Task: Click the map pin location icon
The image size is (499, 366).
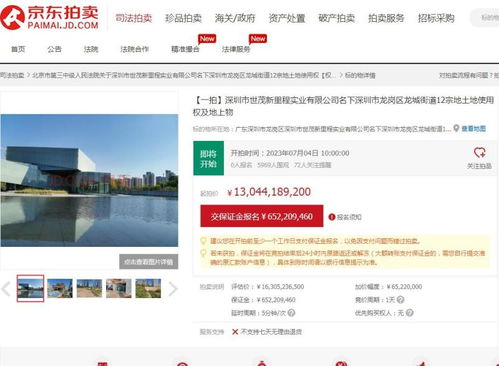Action: tap(456, 128)
